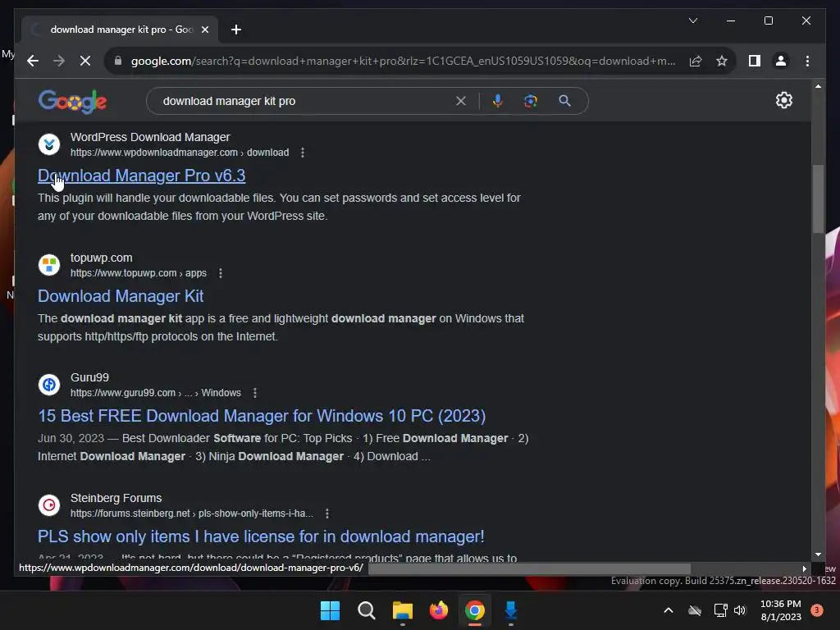
Task: Bookmark this tab with the star
Action: coord(722,61)
